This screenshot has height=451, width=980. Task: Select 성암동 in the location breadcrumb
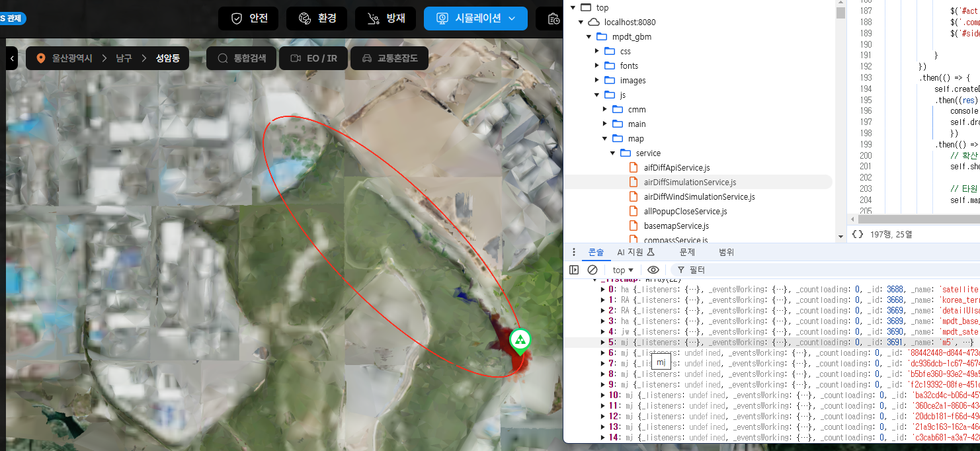tap(168, 58)
